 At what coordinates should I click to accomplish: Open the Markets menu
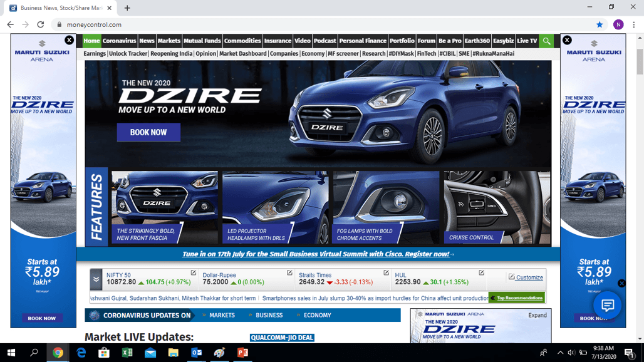tap(169, 41)
